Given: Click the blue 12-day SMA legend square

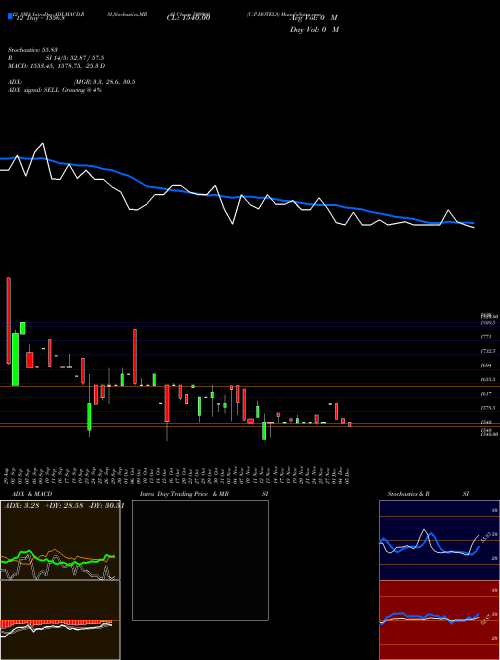Looking at the screenshot, I should [10, 16].
